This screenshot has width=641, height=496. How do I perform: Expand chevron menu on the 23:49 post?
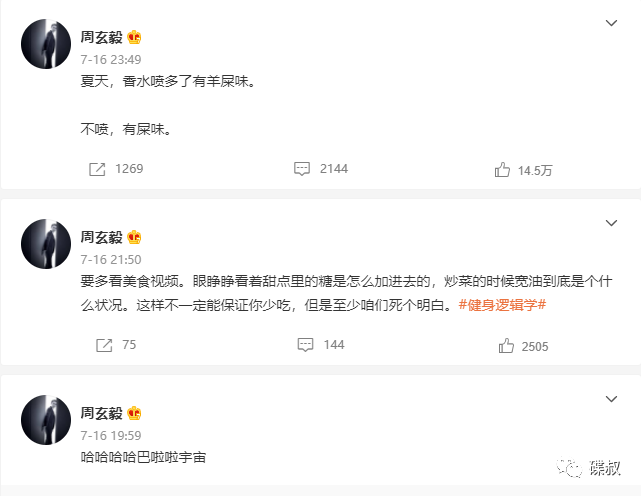coord(611,22)
